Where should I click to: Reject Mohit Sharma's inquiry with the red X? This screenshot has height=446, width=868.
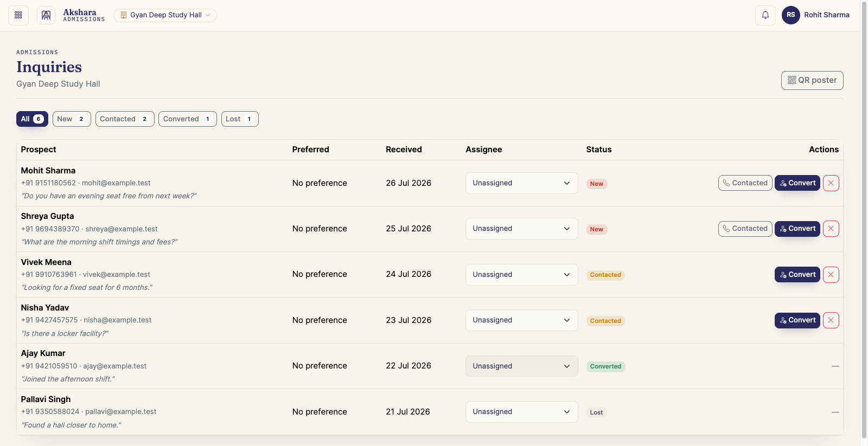pyautogui.click(x=831, y=183)
